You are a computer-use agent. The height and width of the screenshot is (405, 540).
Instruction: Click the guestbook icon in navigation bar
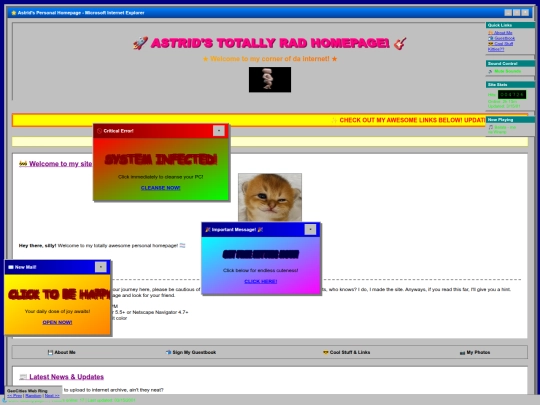pos(168,352)
